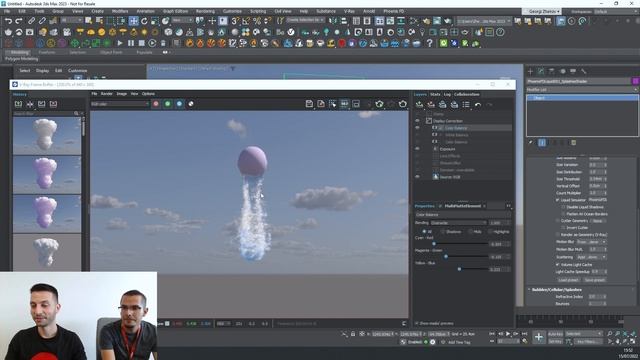Click the pause icon in Phoenix toolbar
Screen dimensions: 640x360
(131, 43)
